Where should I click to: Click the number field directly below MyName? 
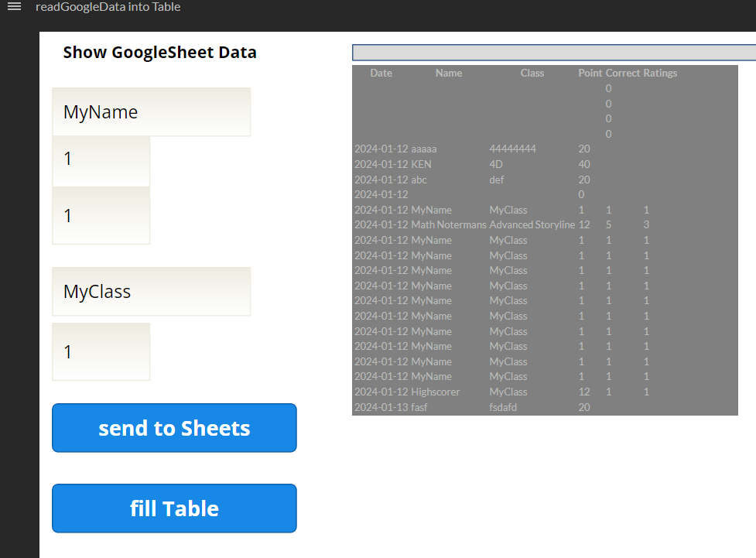[101, 160]
